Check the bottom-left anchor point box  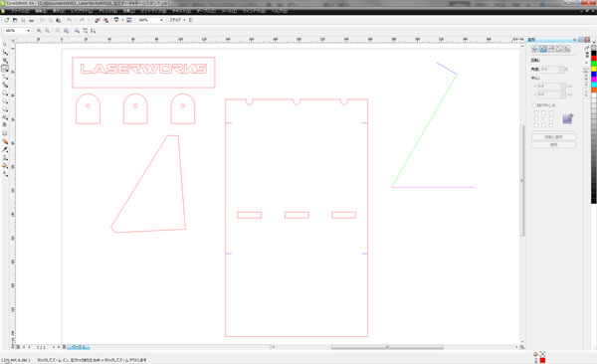pos(536,125)
